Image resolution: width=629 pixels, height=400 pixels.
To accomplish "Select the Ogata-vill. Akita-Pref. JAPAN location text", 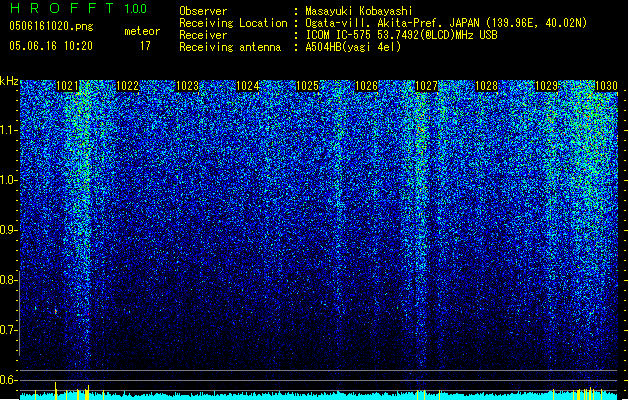I will tap(446, 23).
